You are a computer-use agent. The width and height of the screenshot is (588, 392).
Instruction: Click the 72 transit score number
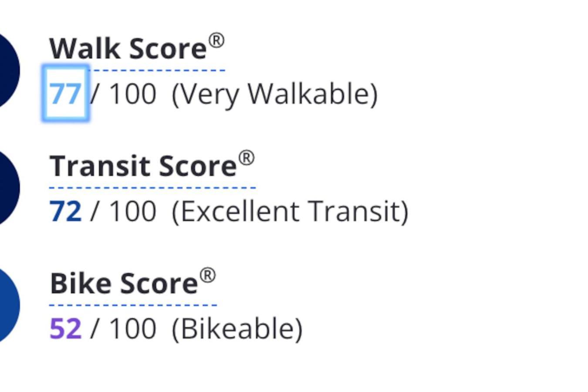65,211
